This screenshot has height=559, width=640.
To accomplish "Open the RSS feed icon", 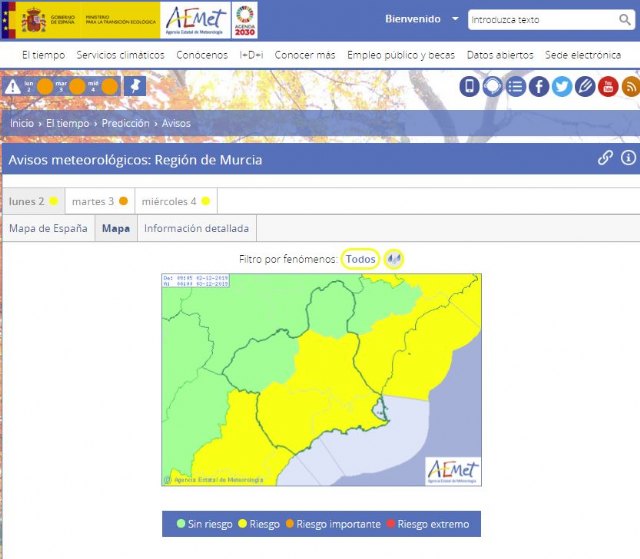I will pos(630,87).
